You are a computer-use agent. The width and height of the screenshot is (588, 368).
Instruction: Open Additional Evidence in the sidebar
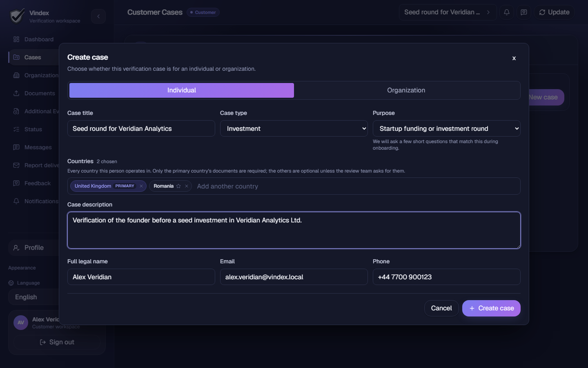[33, 111]
